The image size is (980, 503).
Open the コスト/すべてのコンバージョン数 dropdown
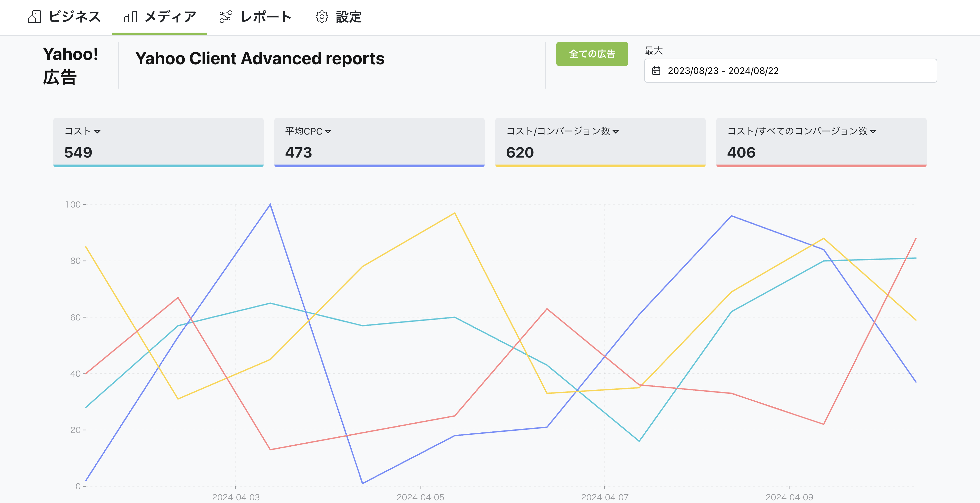(873, 132)
